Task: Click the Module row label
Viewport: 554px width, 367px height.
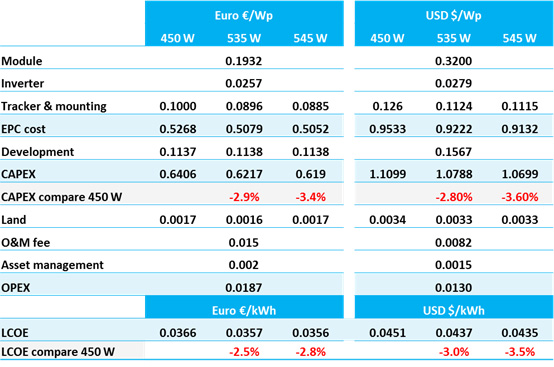Action: coord(22,61)
